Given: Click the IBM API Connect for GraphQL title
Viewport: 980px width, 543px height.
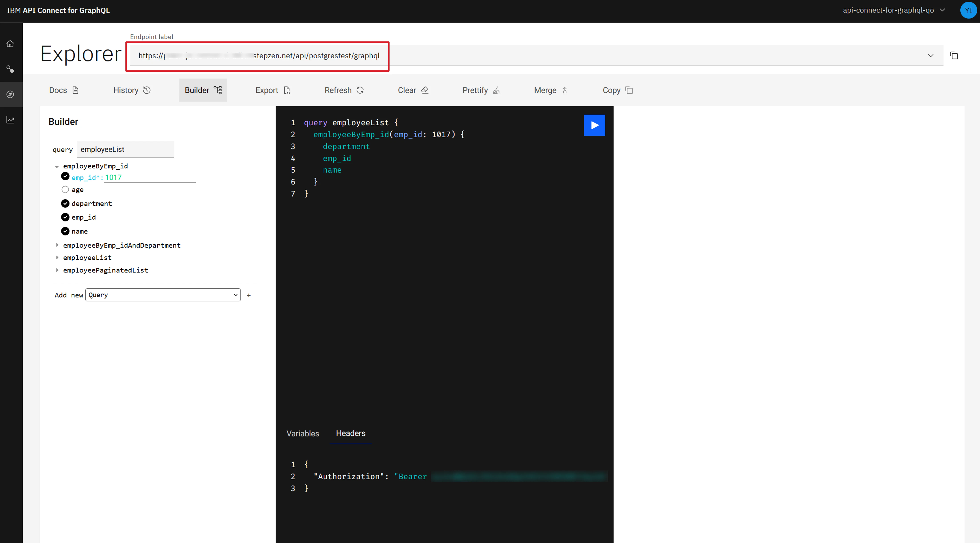Looking at the screenshot, I should click(x=58, y=10).
